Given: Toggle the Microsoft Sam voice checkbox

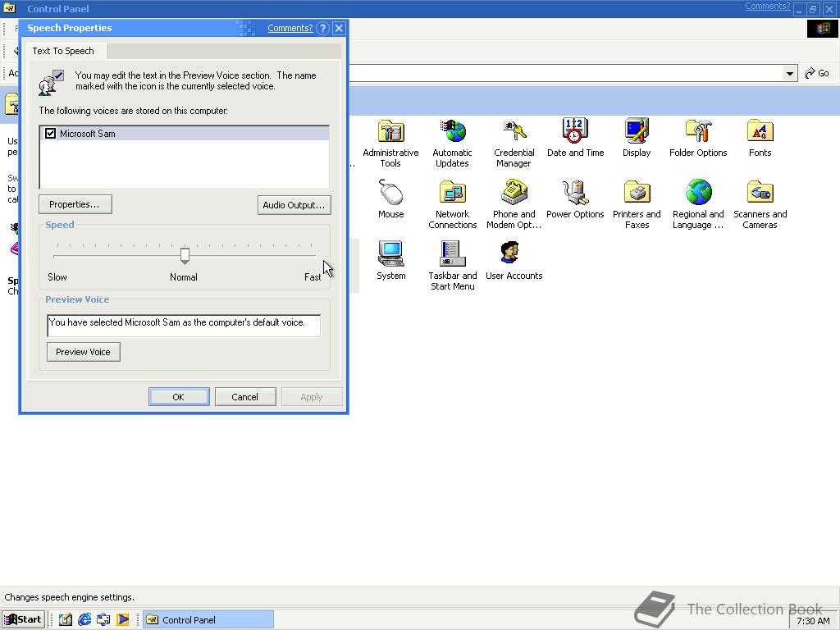Looking at the screenshot, I should click(x=50, y=134).
